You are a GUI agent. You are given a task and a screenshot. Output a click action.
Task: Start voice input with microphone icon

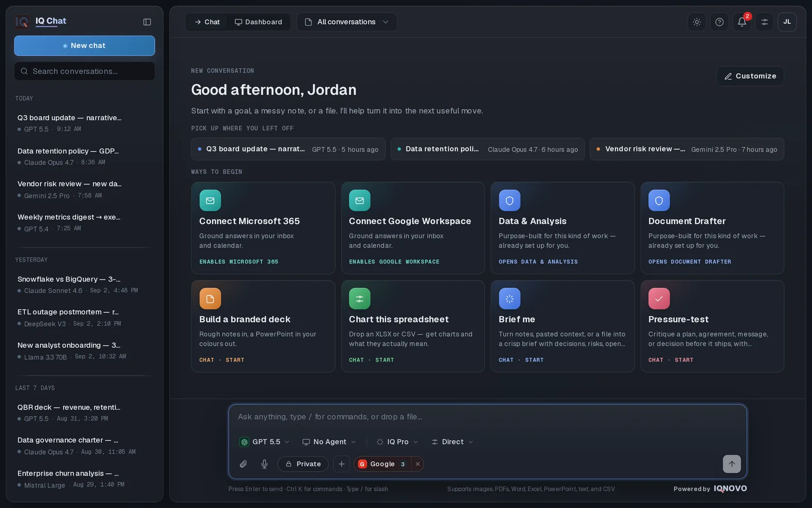[264, 464]
